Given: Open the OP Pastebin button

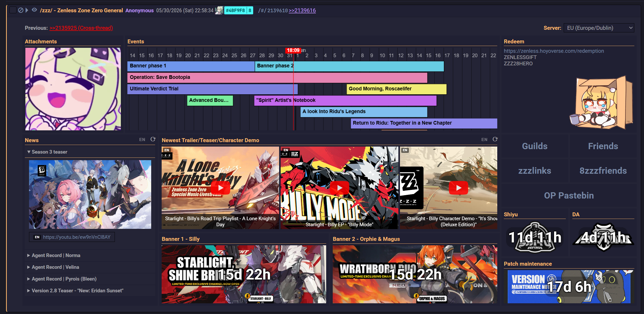Looking at the screenshot, I should click(x=569, y=195).
